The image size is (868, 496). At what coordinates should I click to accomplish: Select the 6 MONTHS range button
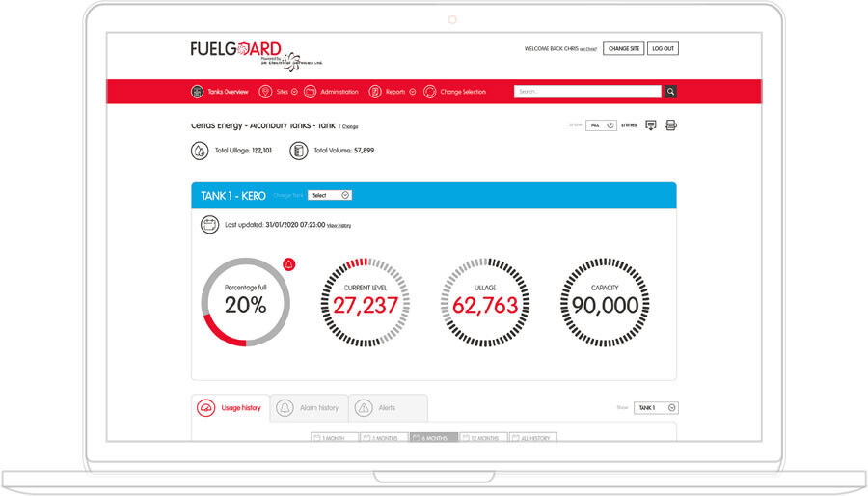coord(434,437)
